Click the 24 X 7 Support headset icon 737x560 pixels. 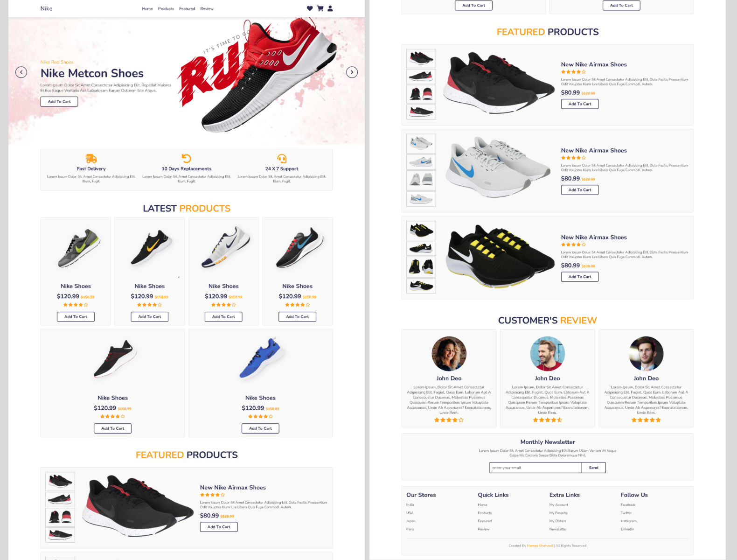coord(282,159)
